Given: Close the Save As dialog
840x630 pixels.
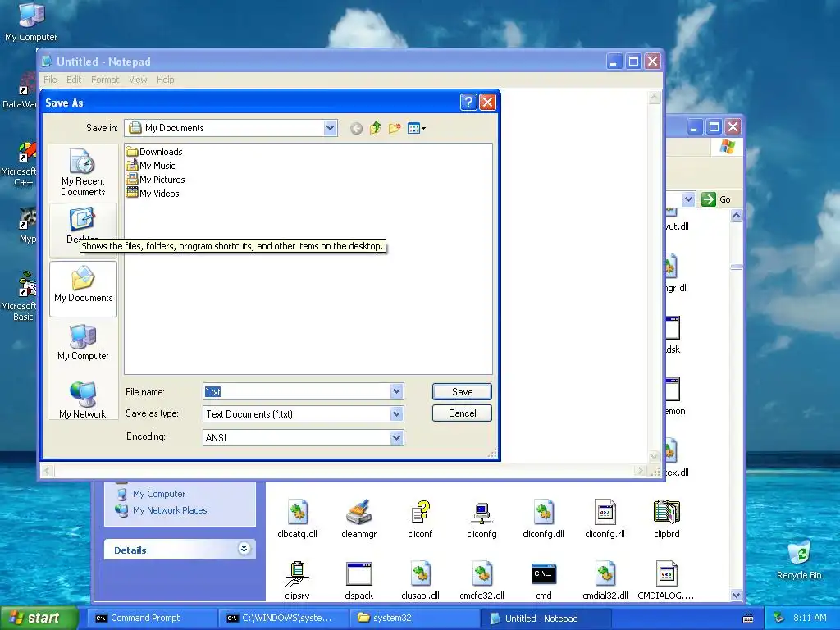Looking at the screenshot, I should pos(487,103).
